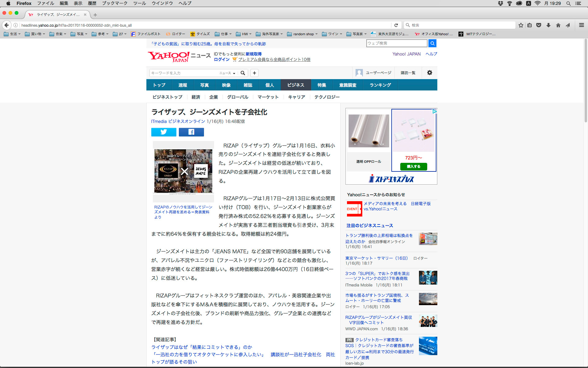Image resolution: width=588 pixels, height=368 pixels.
Task: Share article via Twitter button
Action: tap(164, 132)
